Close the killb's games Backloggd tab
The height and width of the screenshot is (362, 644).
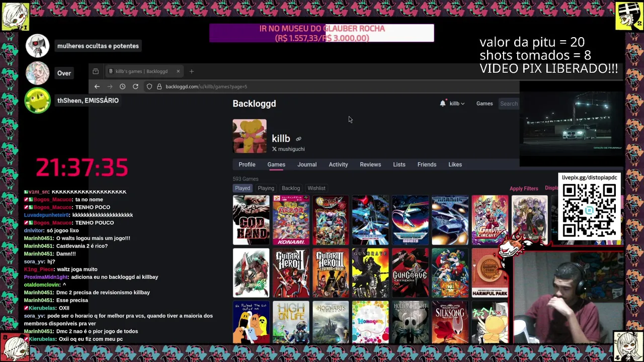pos(178,71)
